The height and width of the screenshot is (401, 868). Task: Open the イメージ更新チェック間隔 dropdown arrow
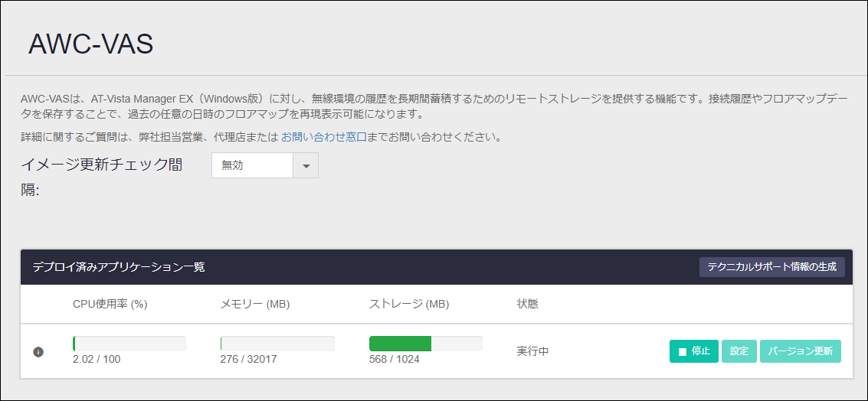click(x=306, y=165)
